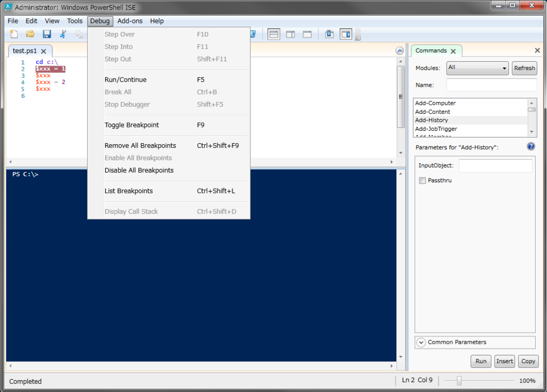Adjust the zoom slider in the status bar

[x=459, y=380]
